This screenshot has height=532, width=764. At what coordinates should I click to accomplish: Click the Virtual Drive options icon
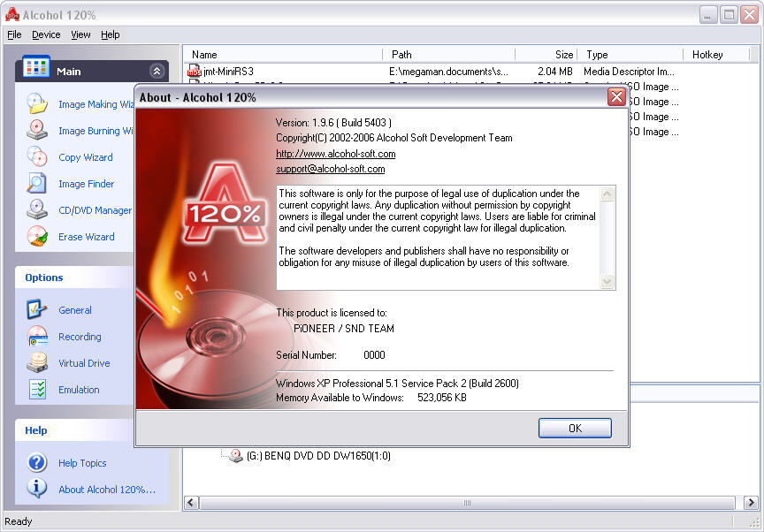click(x=37, y=363)
